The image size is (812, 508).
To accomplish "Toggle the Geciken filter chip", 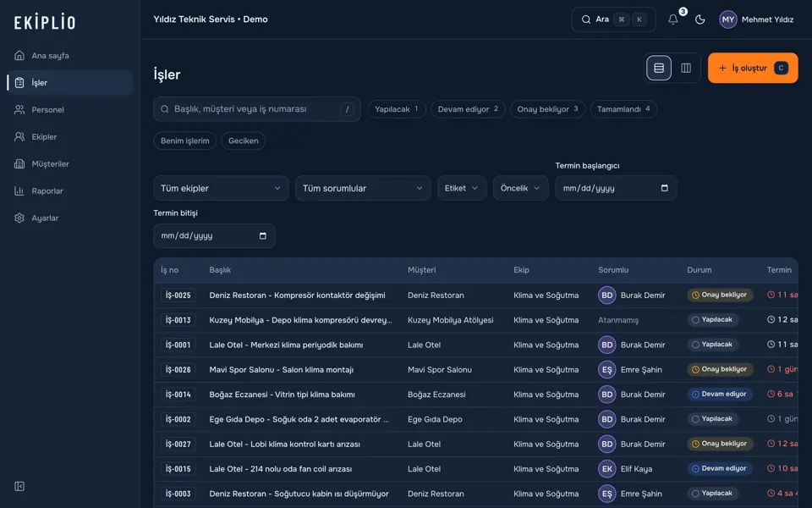I will tap(244, 141).
